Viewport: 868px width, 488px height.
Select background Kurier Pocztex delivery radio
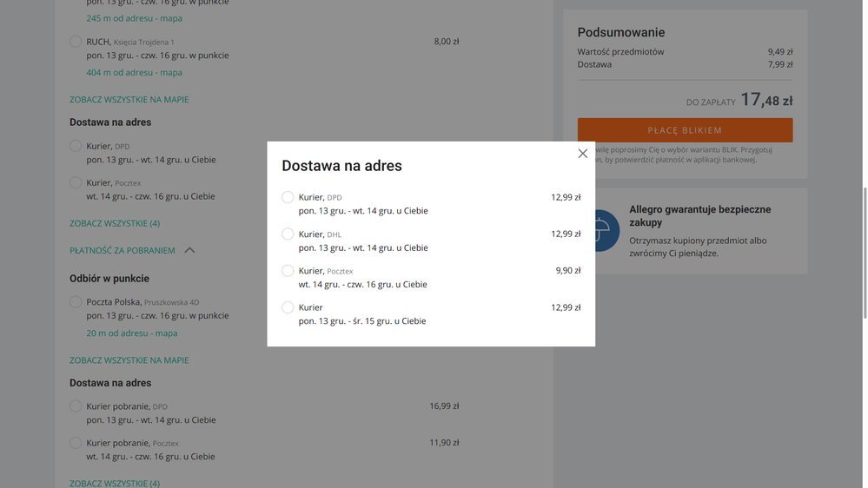pyautogui.click(x=76, y=182)
